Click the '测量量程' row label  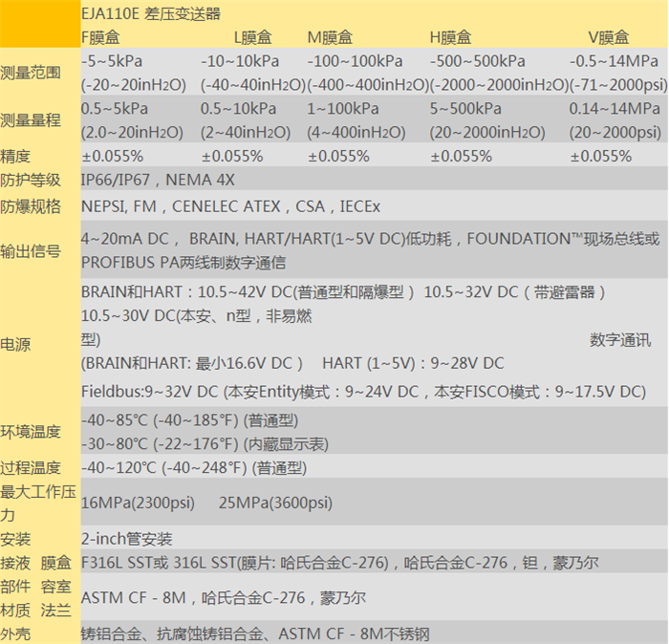click(31, 120)
